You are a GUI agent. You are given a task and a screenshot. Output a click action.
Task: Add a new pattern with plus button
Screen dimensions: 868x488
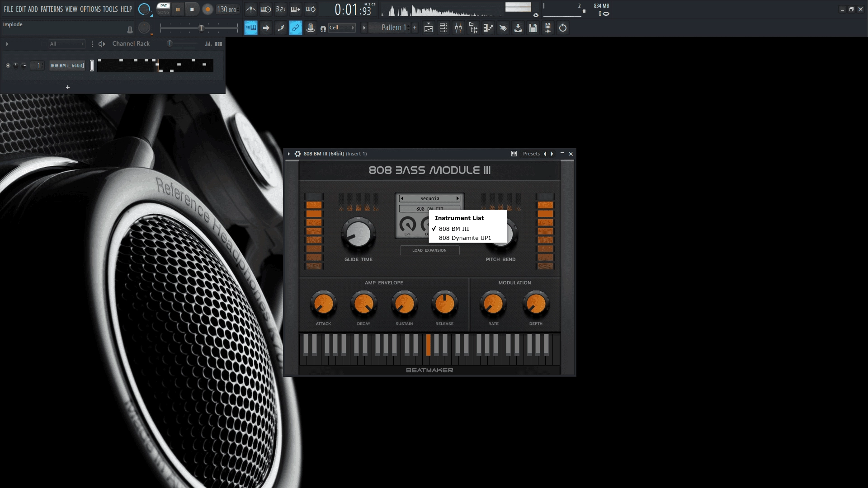[x=415, y=28]
